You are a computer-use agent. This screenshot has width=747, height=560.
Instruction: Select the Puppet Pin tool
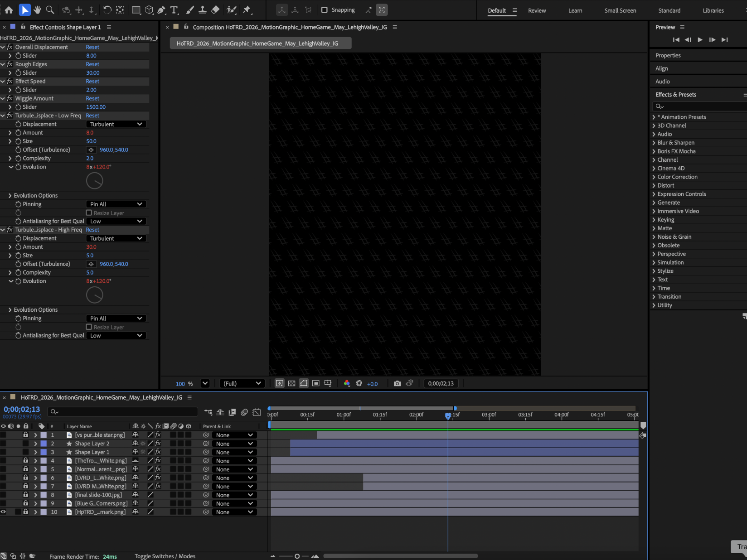point(247,10)
